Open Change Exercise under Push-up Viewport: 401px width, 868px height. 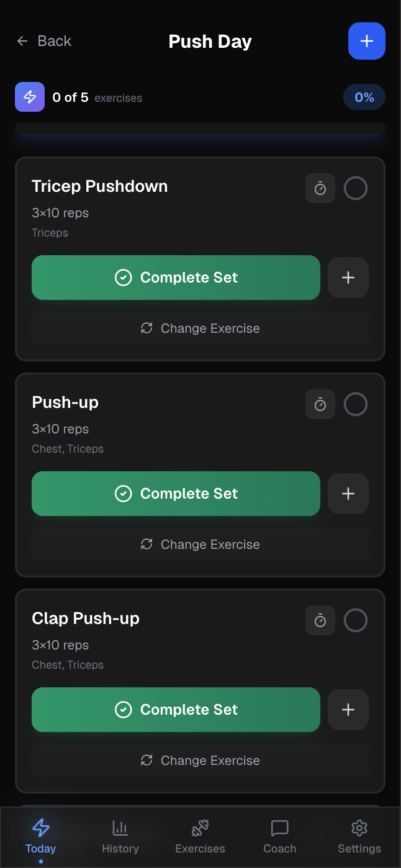pos(200,544)
